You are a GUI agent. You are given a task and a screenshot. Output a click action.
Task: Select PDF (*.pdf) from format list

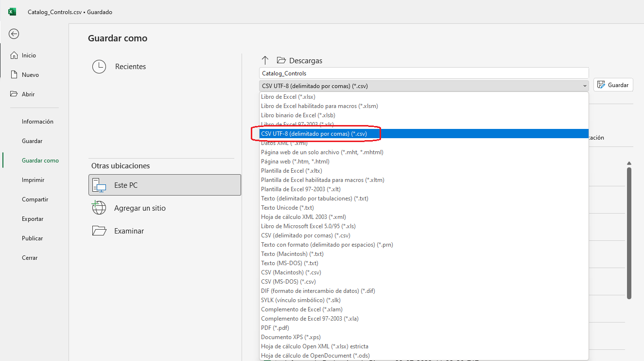point(275,328)
